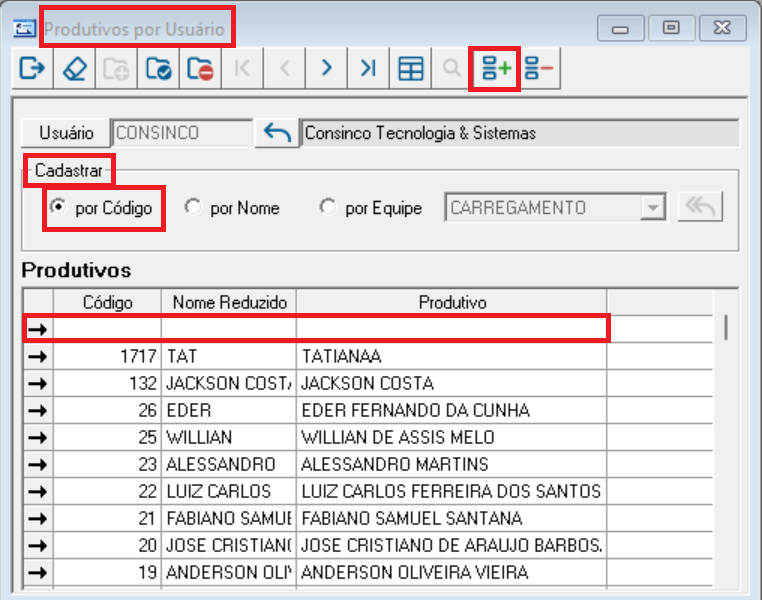Click code cell 25
This screenshot has width=762, height=600.
107,438
